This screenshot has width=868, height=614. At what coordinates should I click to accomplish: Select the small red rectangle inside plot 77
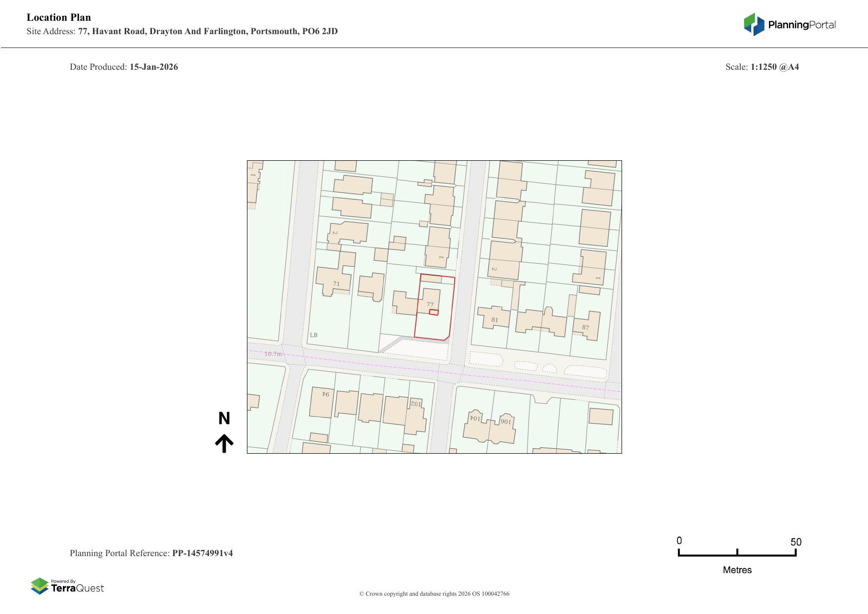[x=434, y=312]
